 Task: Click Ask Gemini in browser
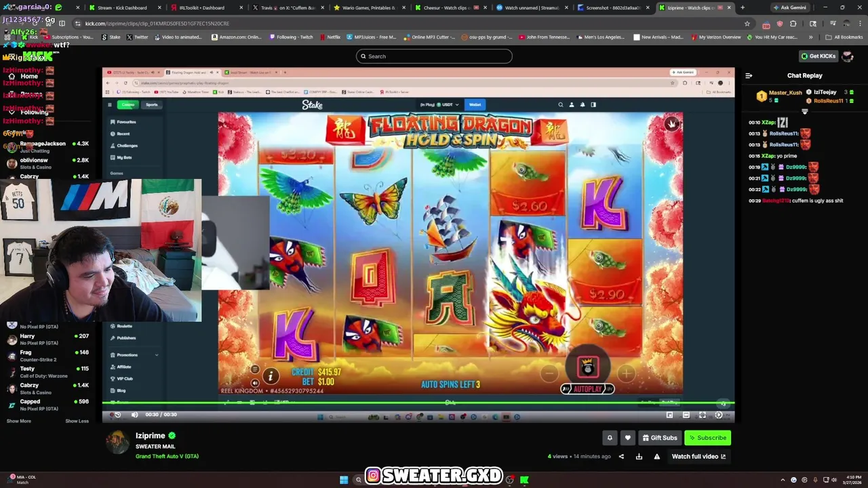pos(789,7)
